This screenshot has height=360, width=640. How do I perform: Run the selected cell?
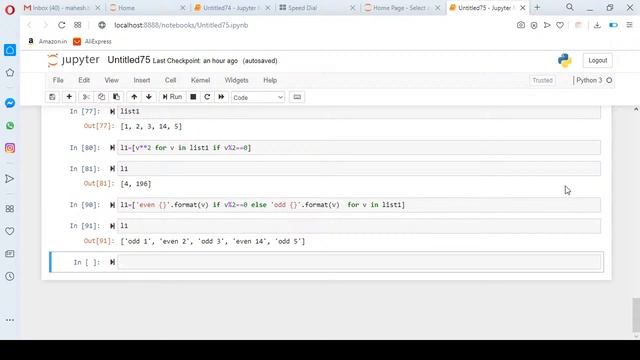click(x=172, y=97)
